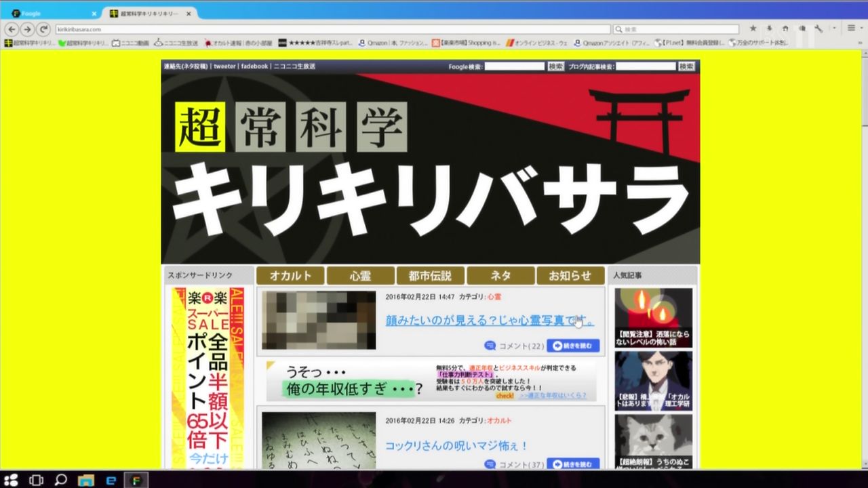868x488 pixels.
Task: Click the taskbar search magnifier icon
Action: [60, 480]
